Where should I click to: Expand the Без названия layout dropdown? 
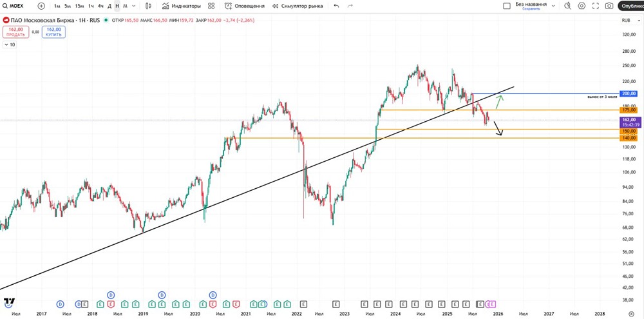pyautogui.click(x=553, y=6)
